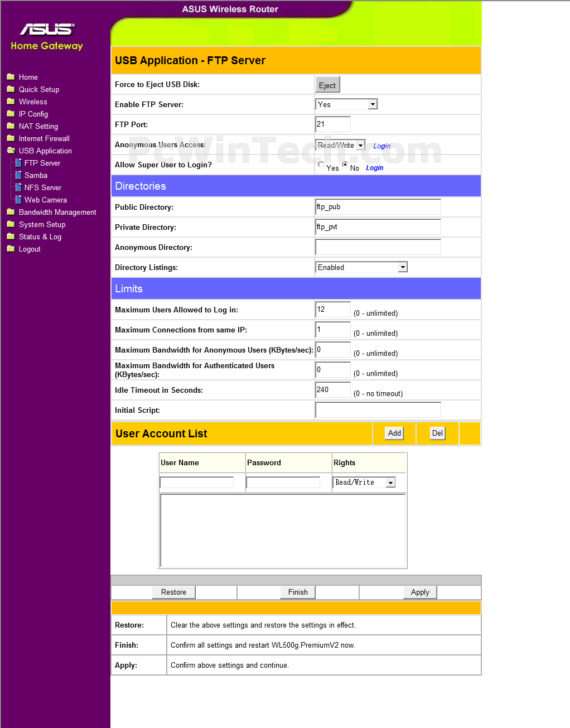Click the Public Directory input field
The image size is (570, 728).
378,207
